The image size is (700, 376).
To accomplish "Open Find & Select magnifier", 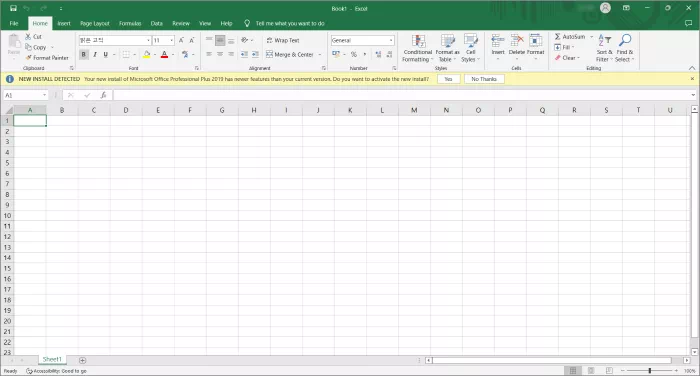I will pos(625,48).
